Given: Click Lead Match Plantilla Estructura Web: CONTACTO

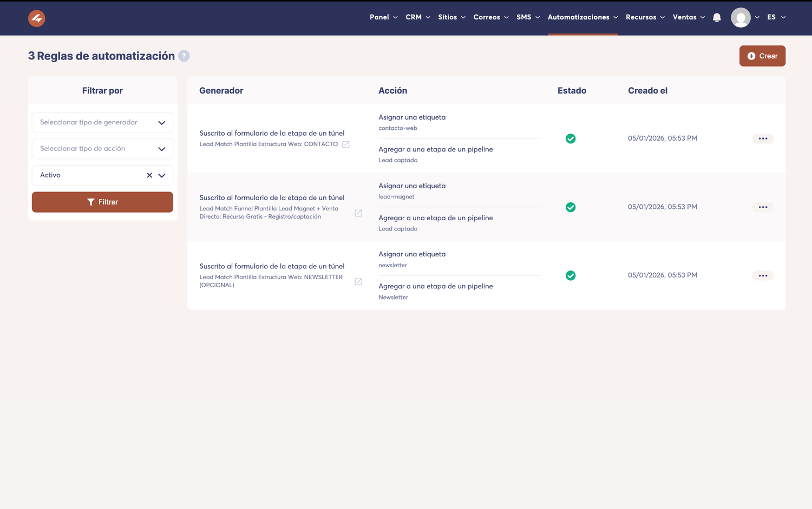Looking at the screenshot, I should click(269, 144).
